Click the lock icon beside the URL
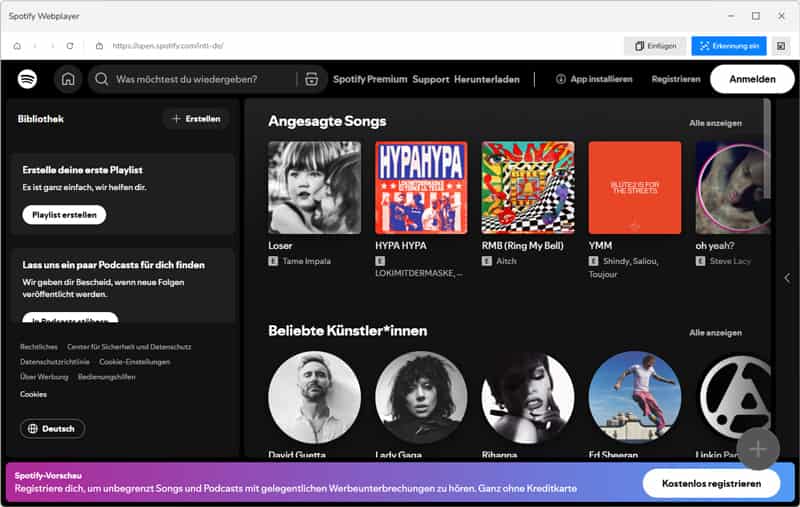800x507 pixels. pyautogui.click(x=99, y=45)
